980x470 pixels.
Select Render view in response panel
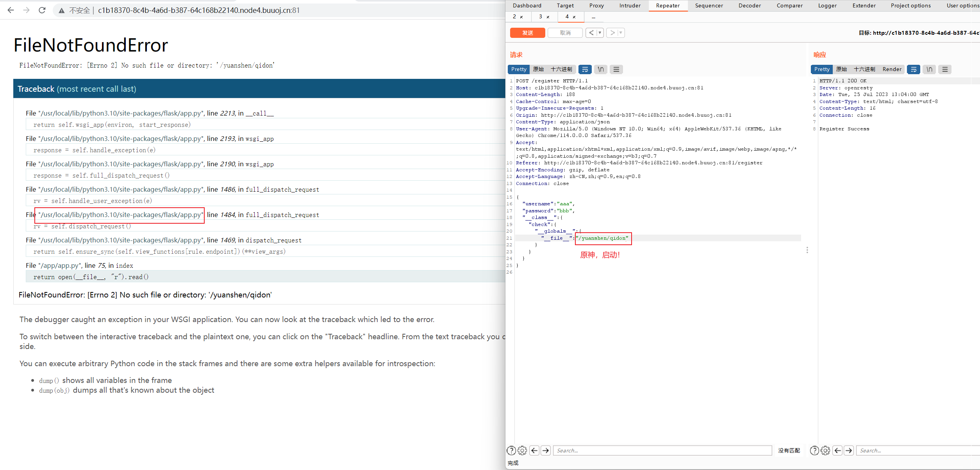click(892, 69)
